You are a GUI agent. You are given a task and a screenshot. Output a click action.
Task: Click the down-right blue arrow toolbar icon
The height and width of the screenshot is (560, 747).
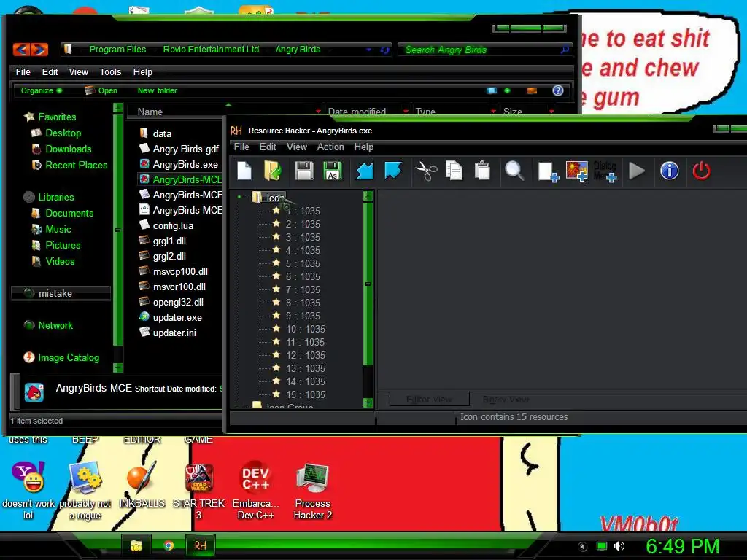(x=393, y=171)
